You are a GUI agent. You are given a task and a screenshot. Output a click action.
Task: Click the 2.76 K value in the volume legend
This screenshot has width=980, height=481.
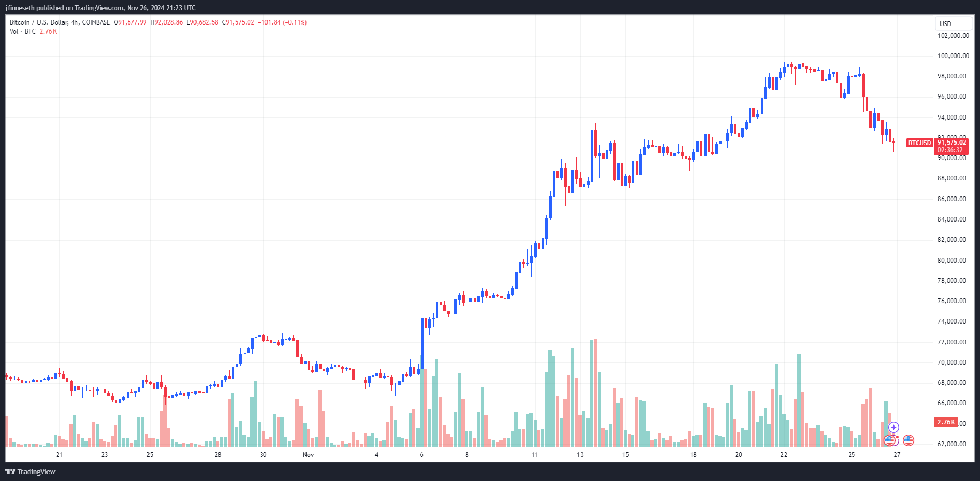[47, 31]
